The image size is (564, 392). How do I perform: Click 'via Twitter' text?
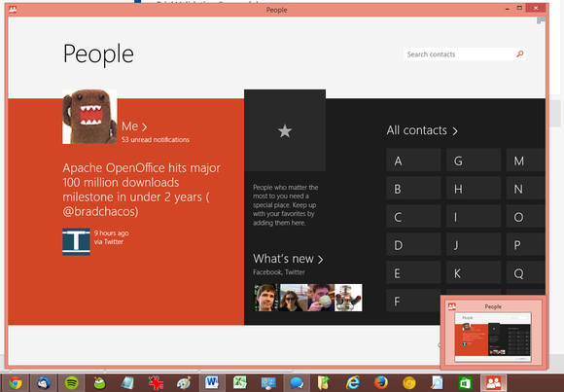coord(109,242)
